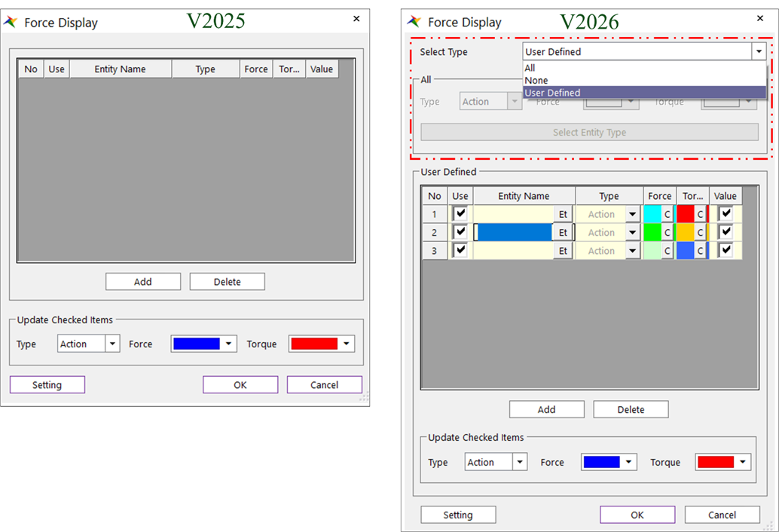Choose None in Select Type list
This screenshot has height=532, width=779.
pos(644,80)
